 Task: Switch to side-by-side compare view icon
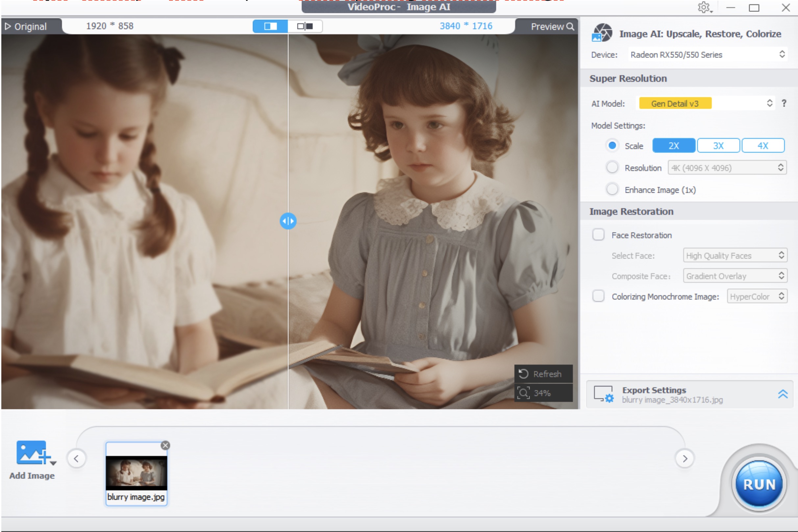click(x=305, y=26)
